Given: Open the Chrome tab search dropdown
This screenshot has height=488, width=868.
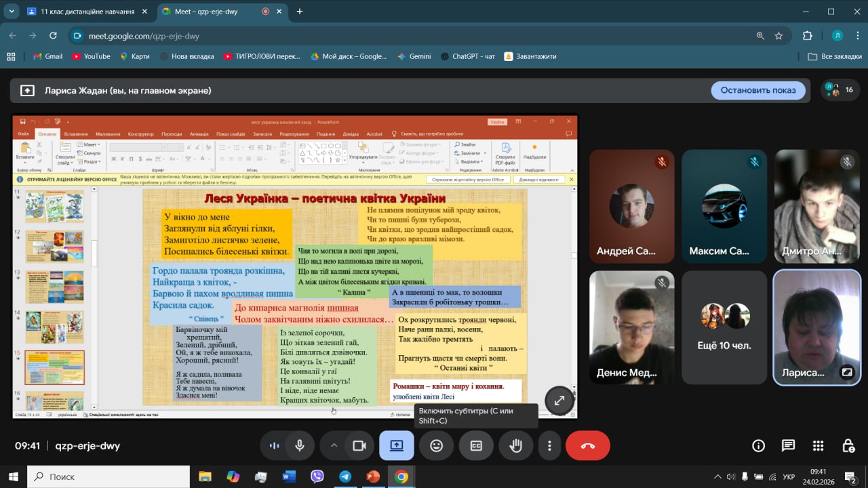Looking at the screenshot, I should (12, 12).
